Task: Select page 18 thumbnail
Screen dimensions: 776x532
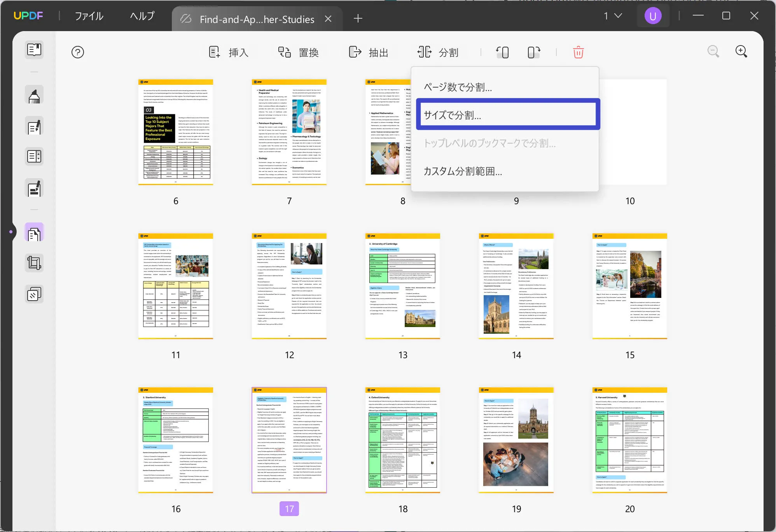Action: 403,440
